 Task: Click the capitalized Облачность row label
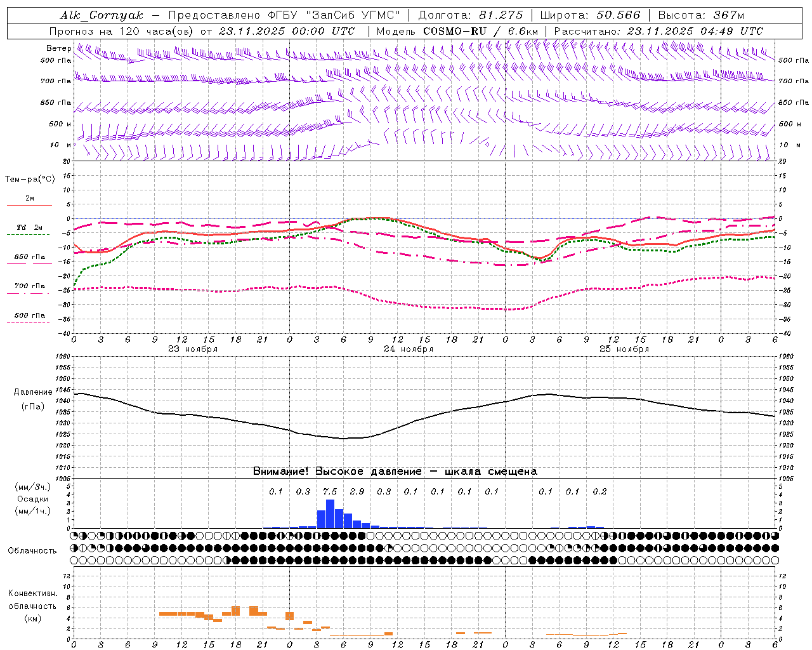pyautogui.click(x=32, y=550)
